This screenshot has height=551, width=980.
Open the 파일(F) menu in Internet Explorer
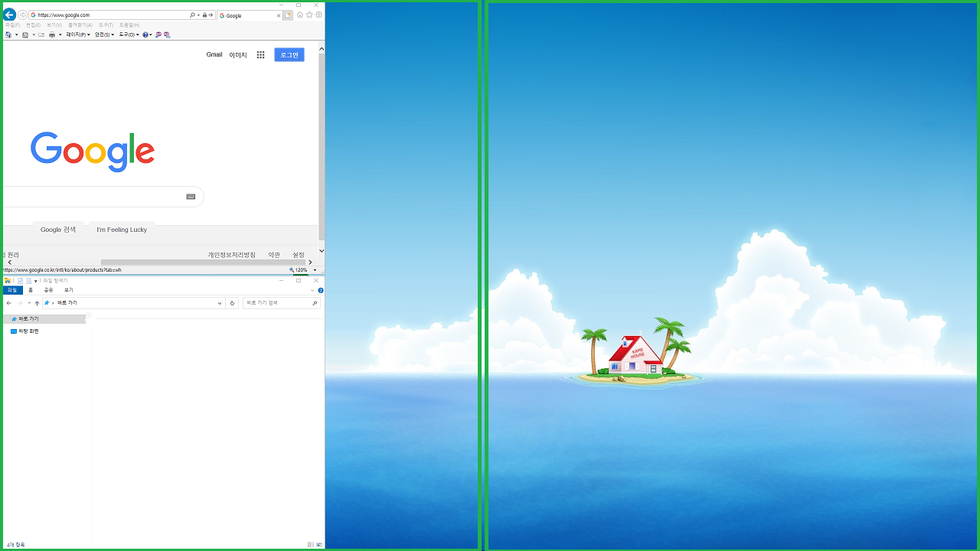[x=12, y=25]
